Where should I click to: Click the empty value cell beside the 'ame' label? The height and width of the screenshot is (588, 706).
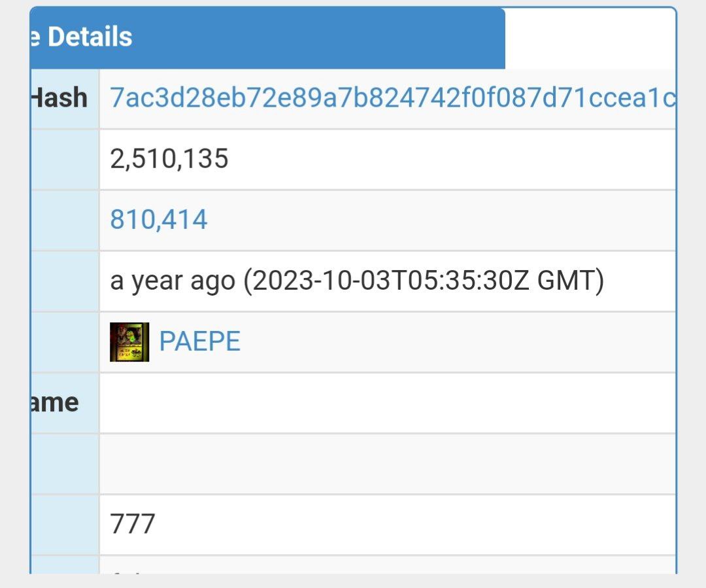click(388, 403)
